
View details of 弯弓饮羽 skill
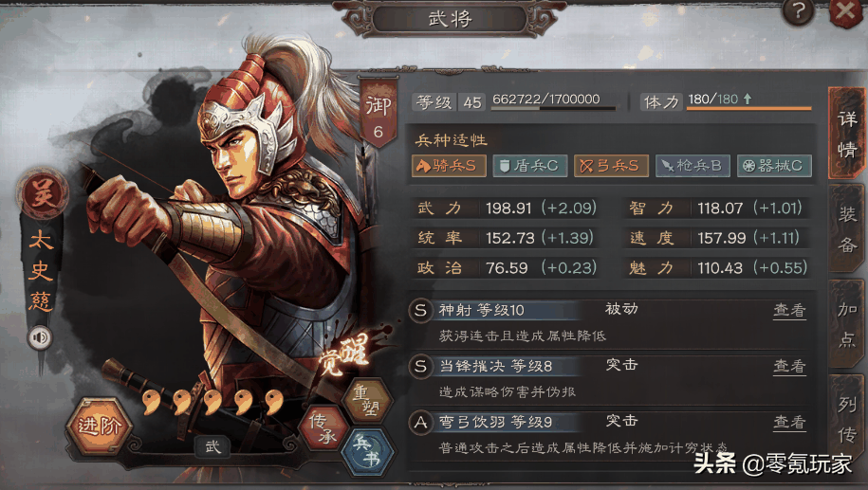pos(789,423)
